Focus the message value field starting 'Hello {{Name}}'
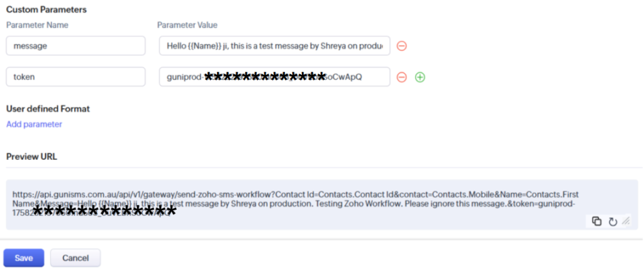Image resolution: width=644 pixels, height=272 pixels. (x=274, y=46)
